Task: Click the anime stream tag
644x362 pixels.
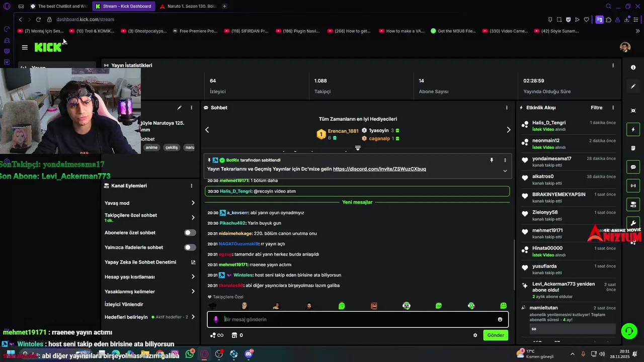Action: click(x=151, y=147)
